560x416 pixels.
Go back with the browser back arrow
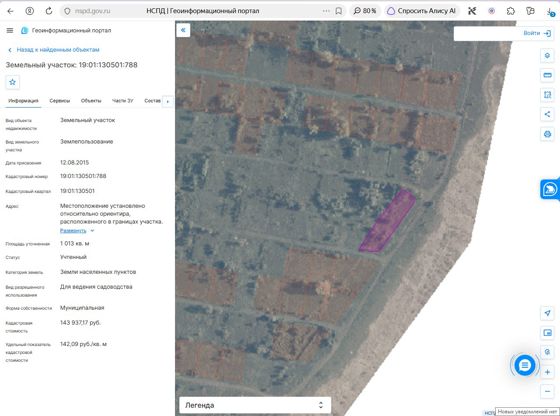point(10,11)
